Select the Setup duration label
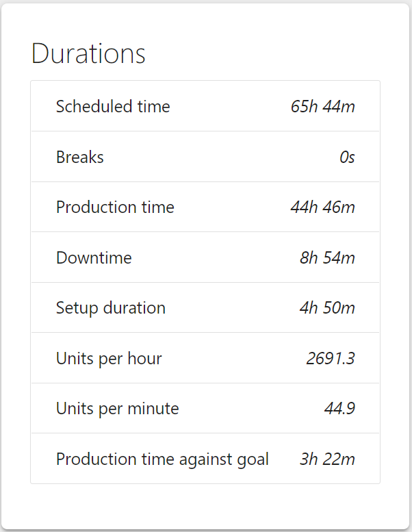Viewport: 412px width, 532px height. click(111, 308)
